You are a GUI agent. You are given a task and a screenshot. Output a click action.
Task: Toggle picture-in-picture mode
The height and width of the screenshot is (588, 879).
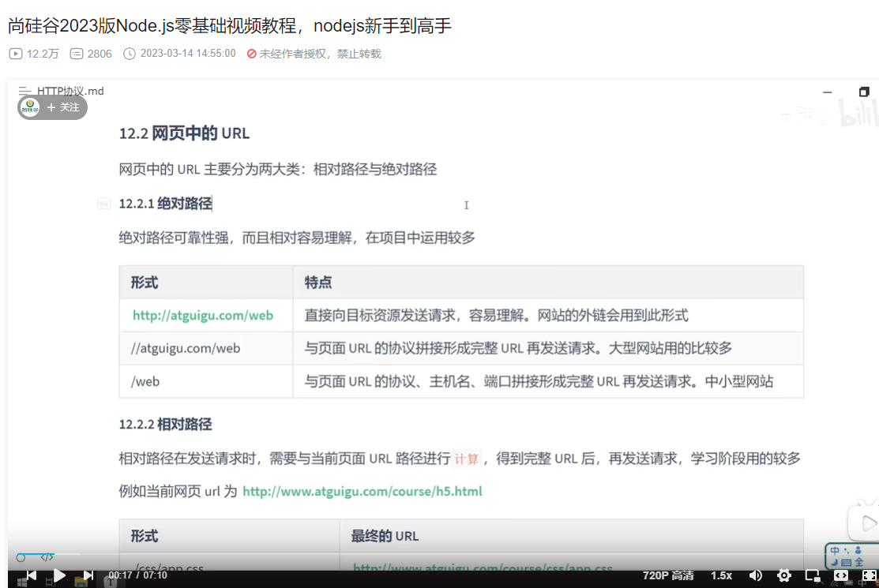point(813,575)
